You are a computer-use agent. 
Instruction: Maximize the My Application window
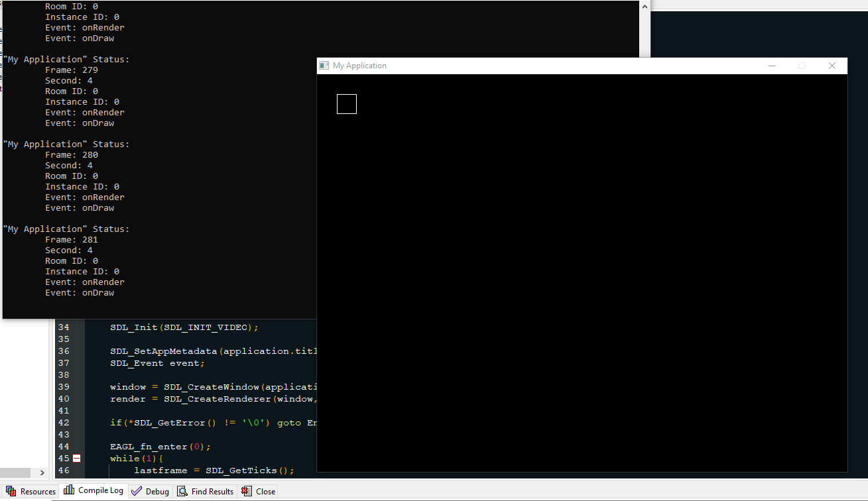802,66
